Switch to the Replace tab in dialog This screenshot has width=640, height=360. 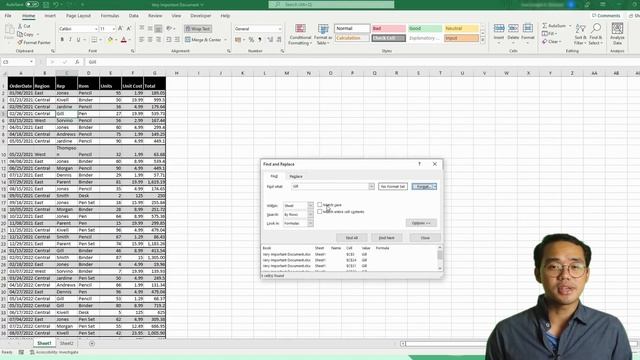point(296,176)
